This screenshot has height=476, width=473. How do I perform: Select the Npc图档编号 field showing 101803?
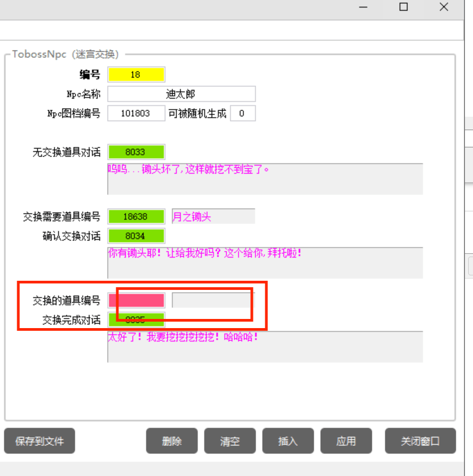coord(136,113)
